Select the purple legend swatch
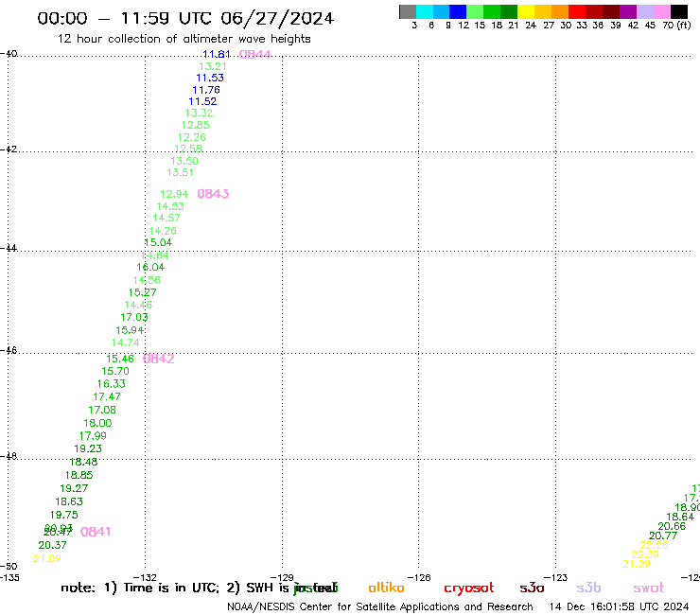This screenshot has width=700, height=615. point(628,11)
